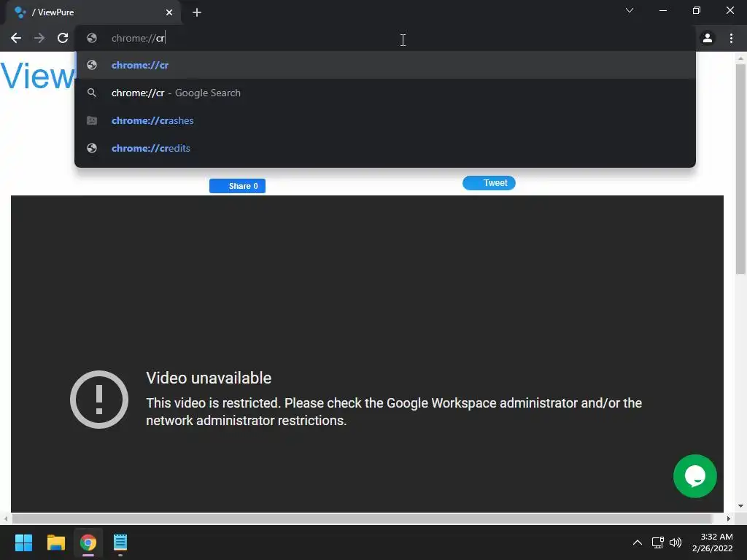Minimize the Chrome window
Viewport: 747px width, 560px height.
663,10
